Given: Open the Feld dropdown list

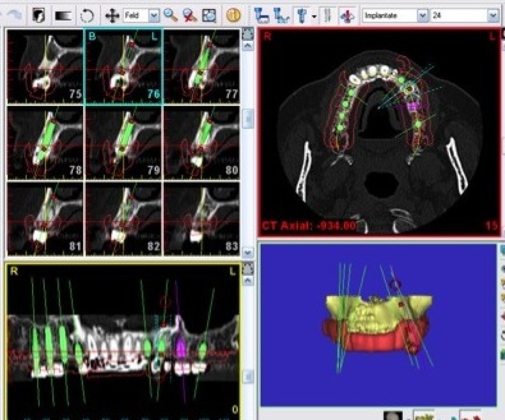Looking at the screenshot, I should pyautogui.click(x=154, y=16).
